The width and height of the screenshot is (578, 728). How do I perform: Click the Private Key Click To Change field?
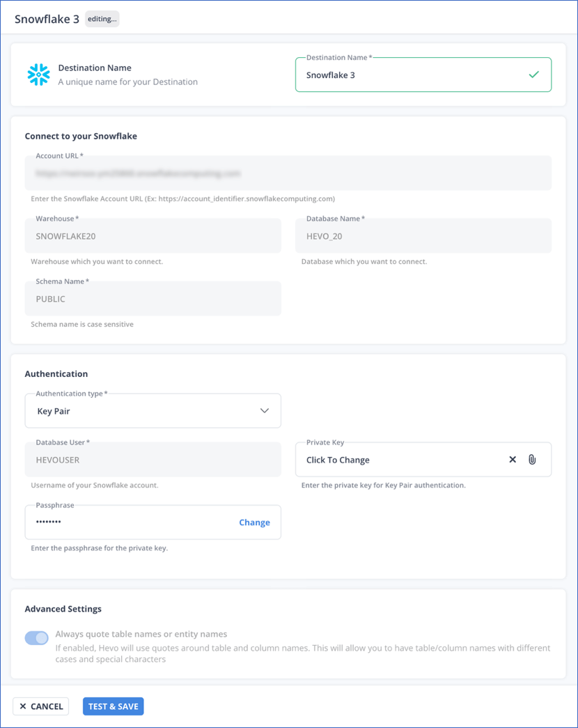423,460
